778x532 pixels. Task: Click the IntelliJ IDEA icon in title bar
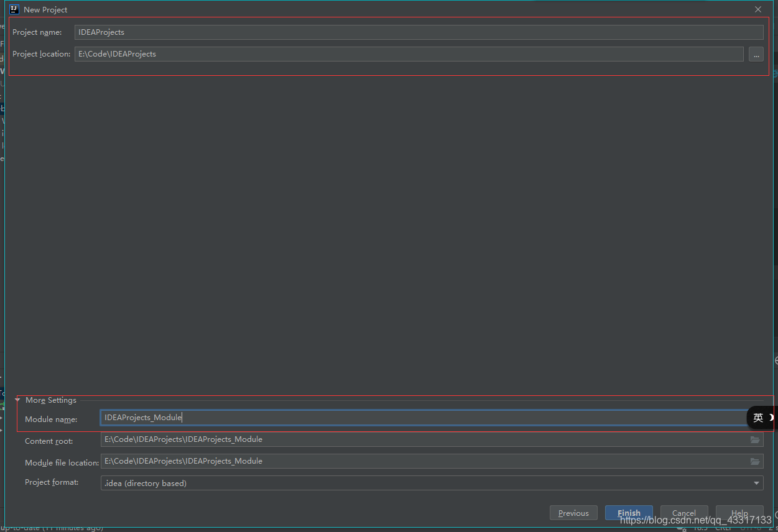click(14, 9)
